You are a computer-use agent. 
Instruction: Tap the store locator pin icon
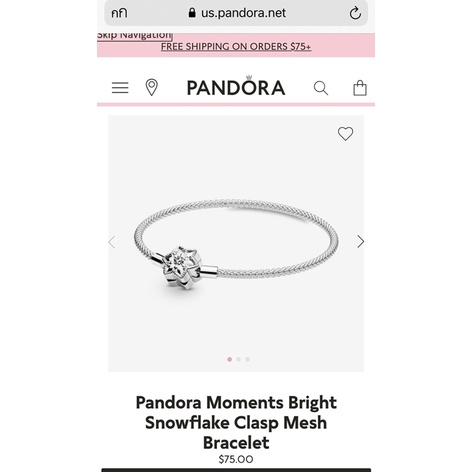(x=152, y=88)
